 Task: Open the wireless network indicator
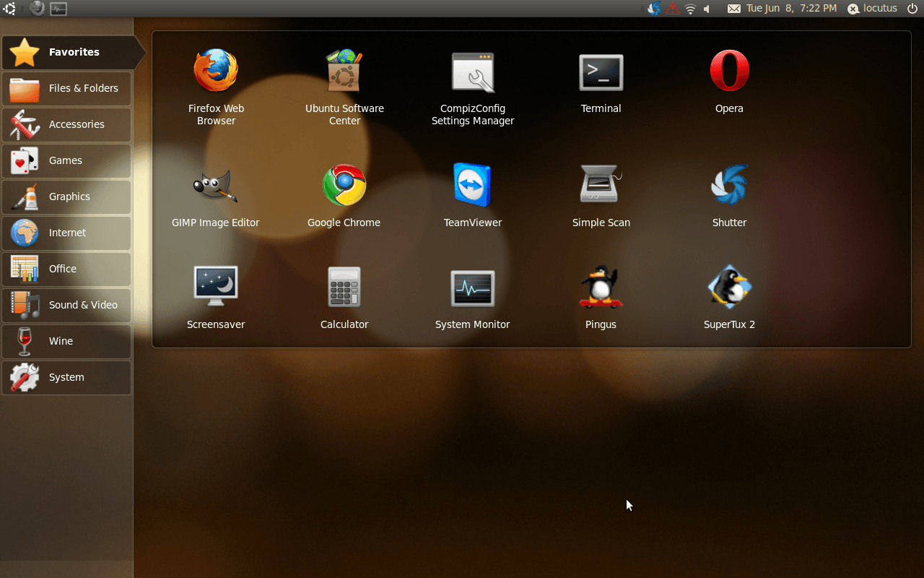(x=691, y=9)
